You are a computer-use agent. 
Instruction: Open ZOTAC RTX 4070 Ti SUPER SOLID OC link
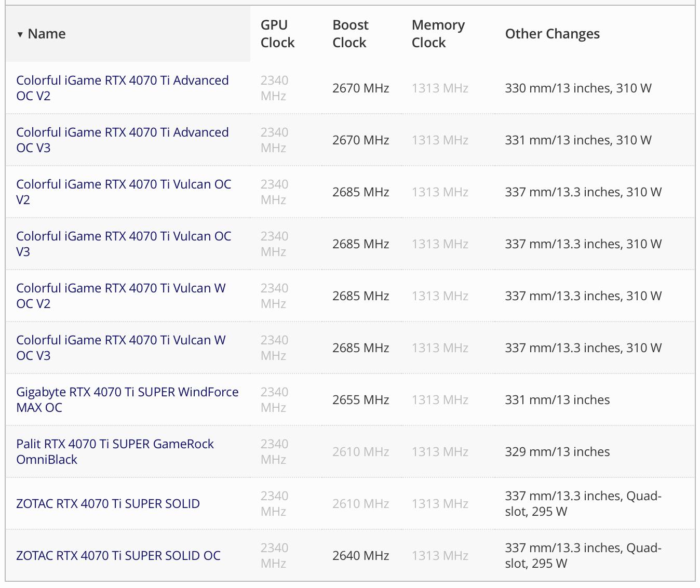[118, 556]
